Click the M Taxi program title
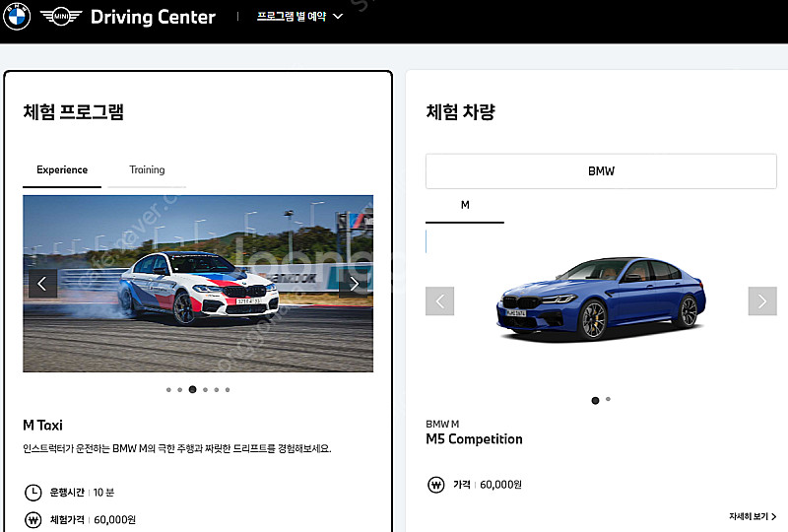 point(42,426)
